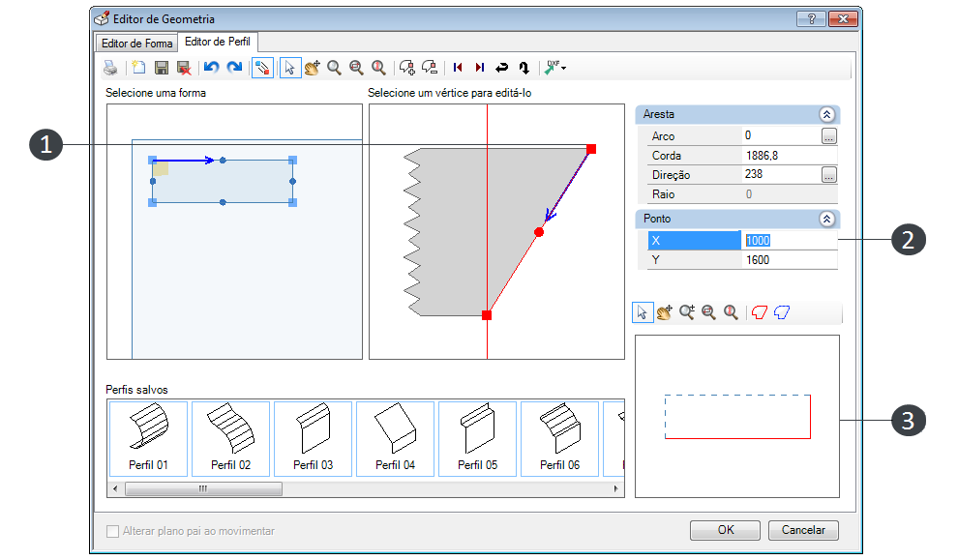Click the Help question mark button in the title bar
Screen dimensions: 958x560
(x=811, y=19)
